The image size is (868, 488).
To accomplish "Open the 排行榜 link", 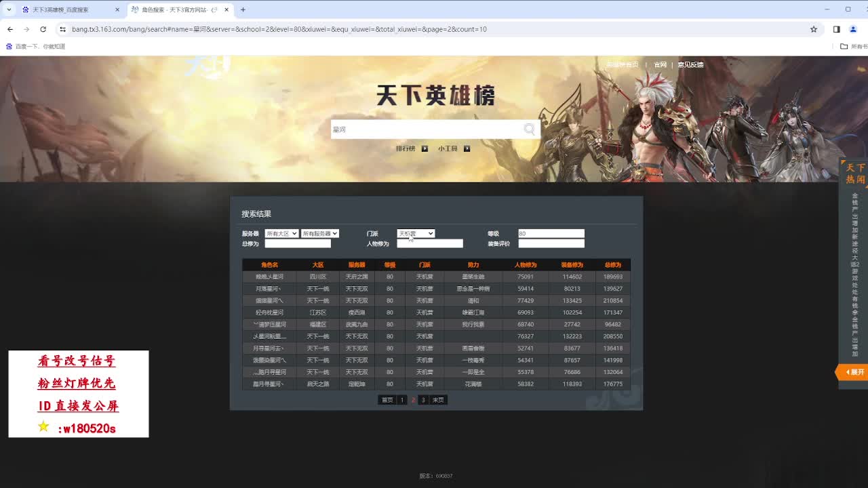I will [406, 148].
